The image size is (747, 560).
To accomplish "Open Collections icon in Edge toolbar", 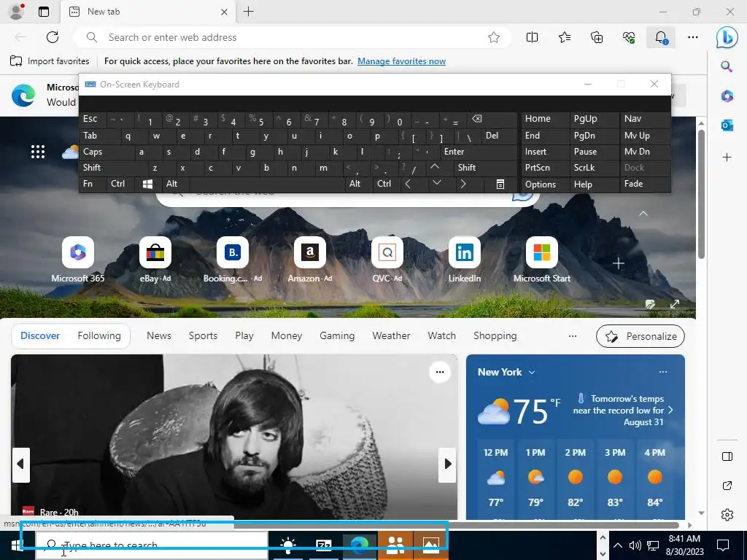I will tap(597, 37).
